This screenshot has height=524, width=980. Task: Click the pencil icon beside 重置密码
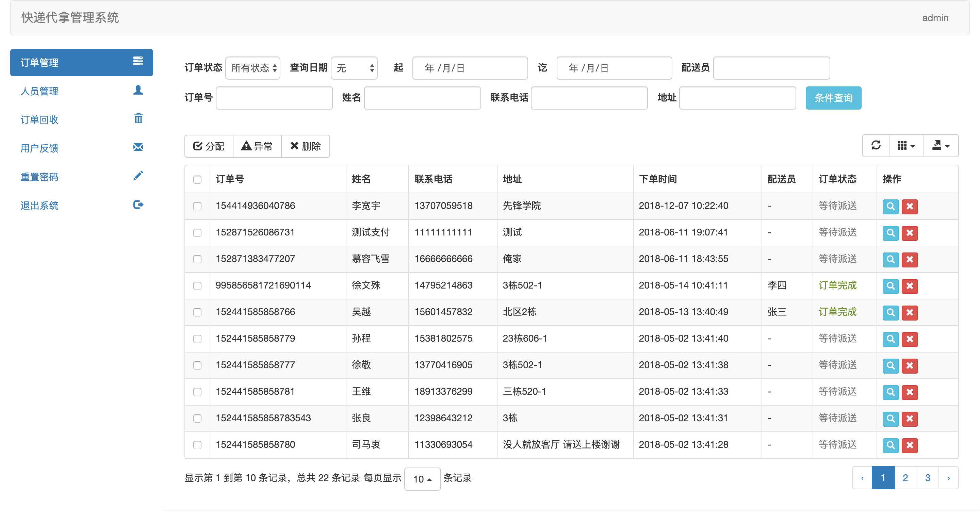click(x=138, y=176)
